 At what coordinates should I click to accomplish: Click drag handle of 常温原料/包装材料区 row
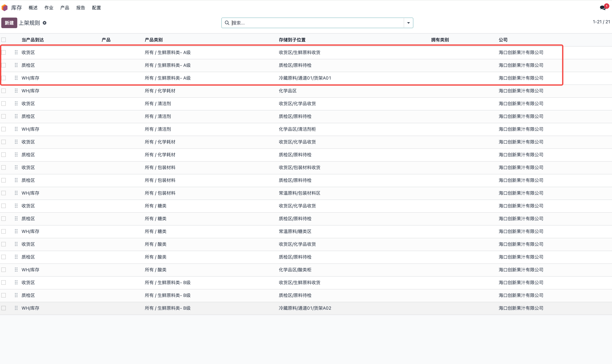16,193
